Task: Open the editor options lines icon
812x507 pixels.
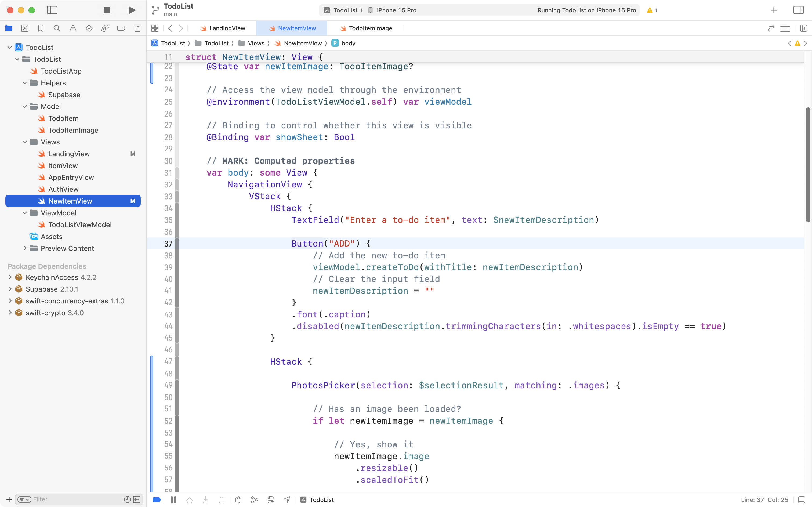Action: (x=785, y=28)
